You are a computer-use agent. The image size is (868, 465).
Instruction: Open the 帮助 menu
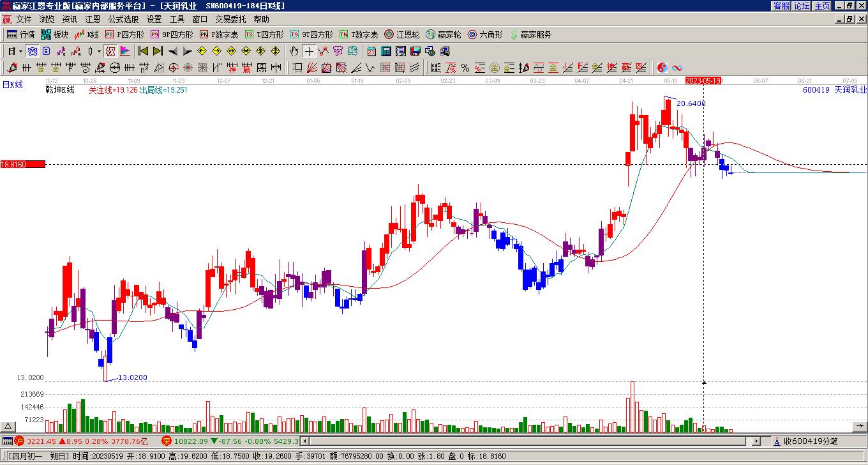pyautogui.click(x=262, y=19)
